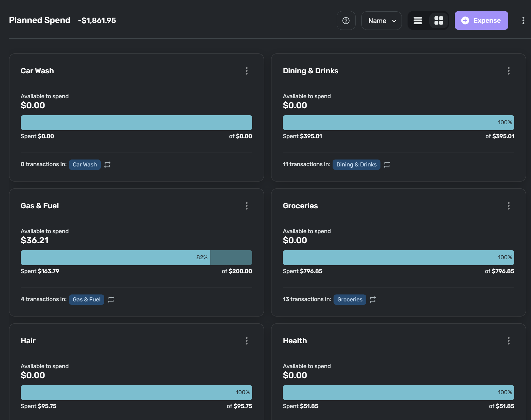Switch to list view layout
Screen dimensions: 531x420
point(418,20)
